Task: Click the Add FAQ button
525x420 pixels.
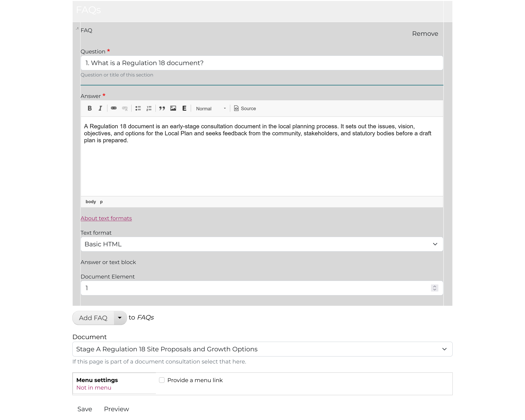Action: [x=93, y=318]
